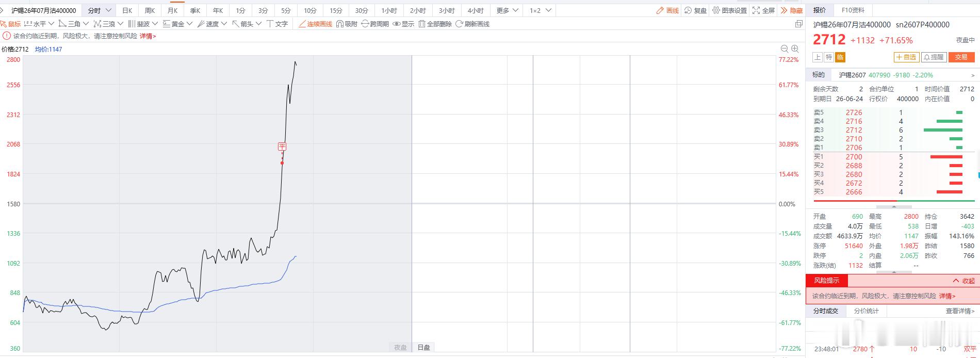Click the orange 交易 trade button
Viewport: 980px width, 358px height.
(961, 57)
